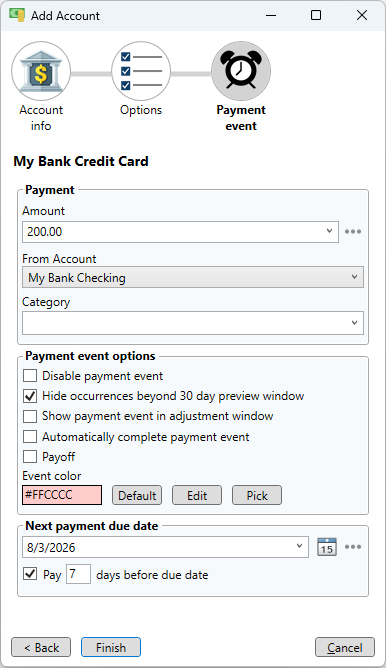Click ellipsis button beside due date
The height and width of the screenshot is (668, 386).
353,547
